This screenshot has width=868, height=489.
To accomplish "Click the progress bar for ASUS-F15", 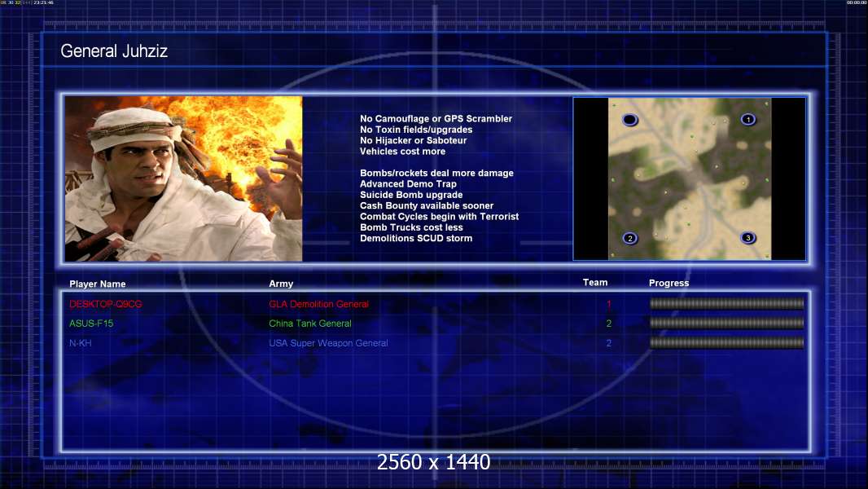I will click(x=726, y=324).
